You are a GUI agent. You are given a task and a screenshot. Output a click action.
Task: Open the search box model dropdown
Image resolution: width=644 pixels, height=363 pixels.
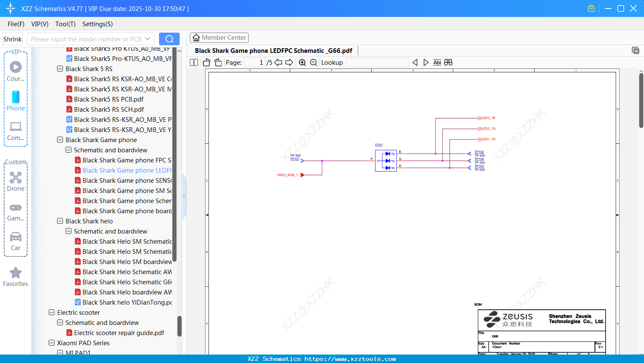[148, 38]
